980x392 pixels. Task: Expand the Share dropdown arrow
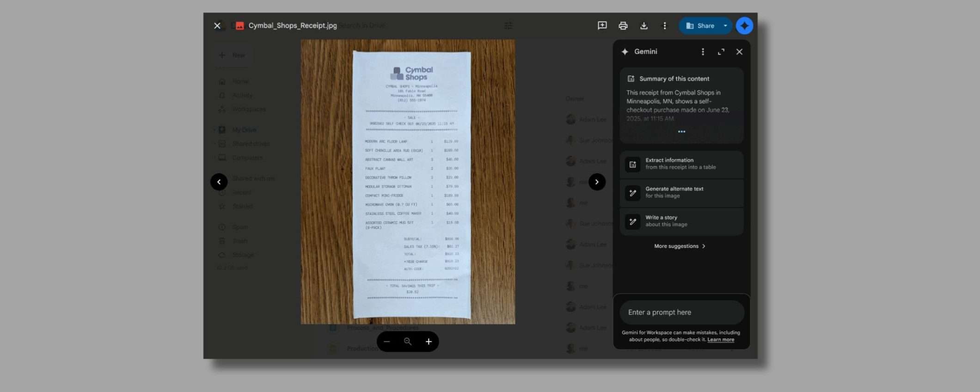(725, 25)
